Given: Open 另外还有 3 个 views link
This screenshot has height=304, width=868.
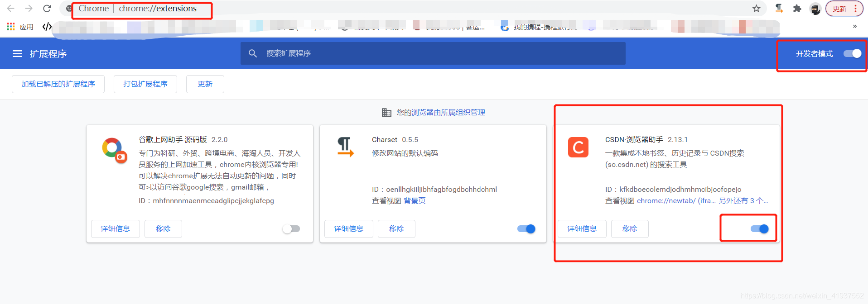Looking at the screenshot, I should coord(743,201).
